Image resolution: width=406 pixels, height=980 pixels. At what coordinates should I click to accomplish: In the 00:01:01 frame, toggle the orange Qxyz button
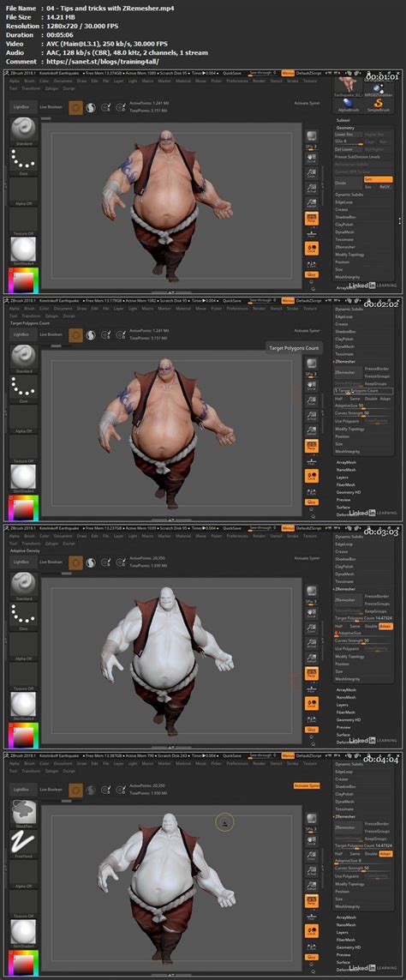pos(310,274)
